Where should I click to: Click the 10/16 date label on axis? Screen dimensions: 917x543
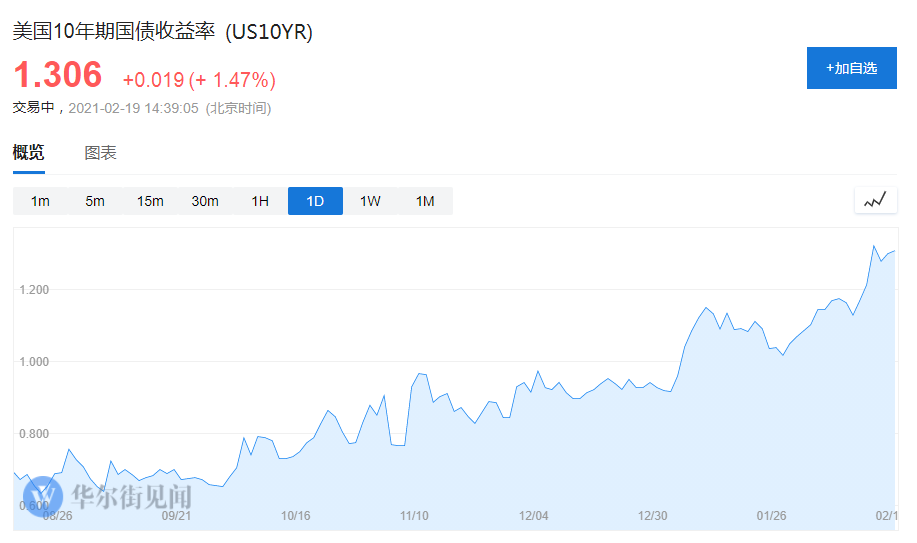[x=296, y=516]
